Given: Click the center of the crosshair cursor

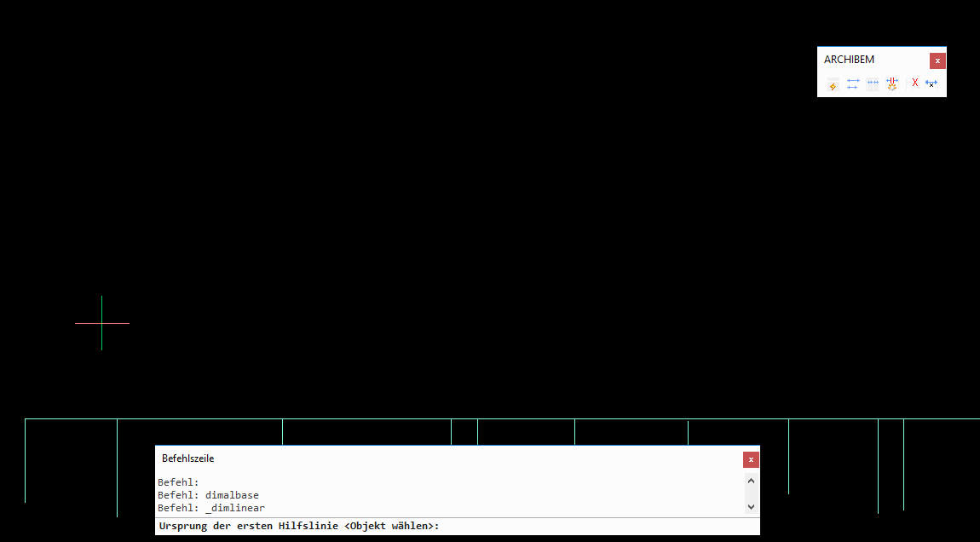Looking at the screenshot, I should [101, 323].
